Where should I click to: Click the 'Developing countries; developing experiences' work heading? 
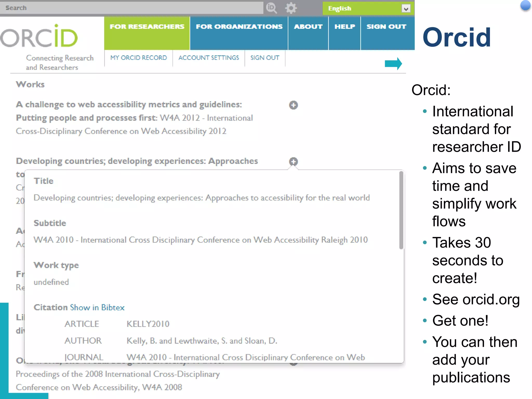[137, 161]
